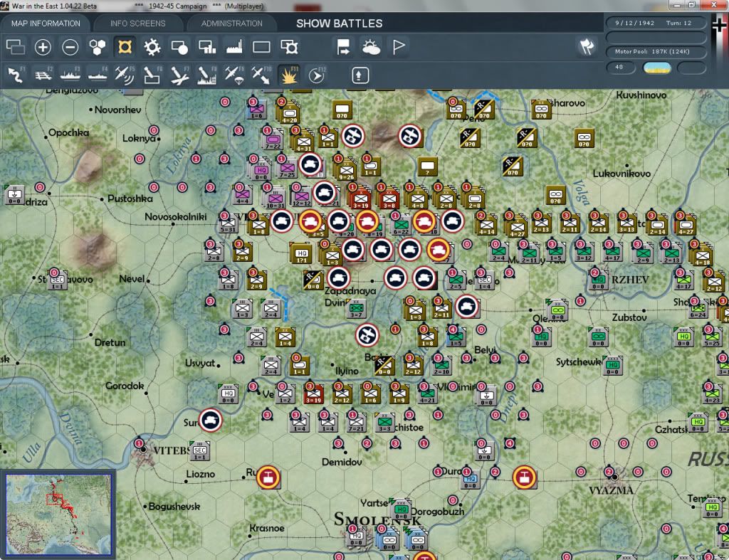Select F4 amphibious ship icon
The image size is (729, 560).
tap(97, 75)
